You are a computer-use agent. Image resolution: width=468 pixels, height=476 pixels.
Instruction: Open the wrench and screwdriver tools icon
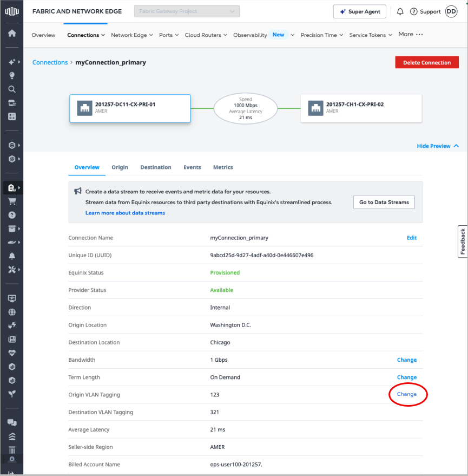(x=12, y=270)
